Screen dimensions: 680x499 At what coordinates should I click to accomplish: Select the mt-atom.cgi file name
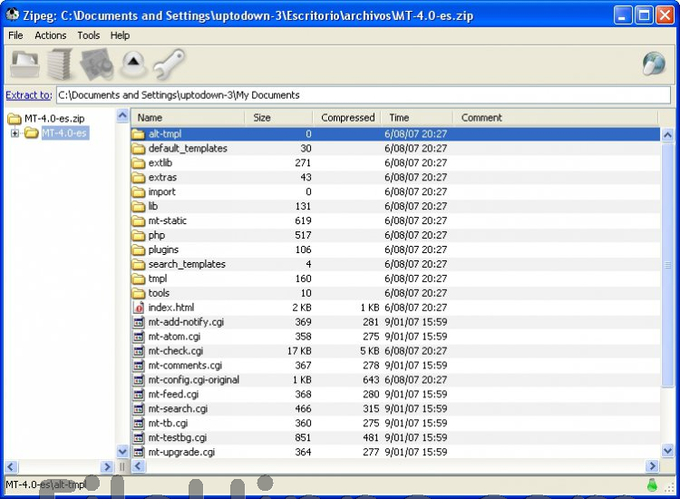coord(174,336)
